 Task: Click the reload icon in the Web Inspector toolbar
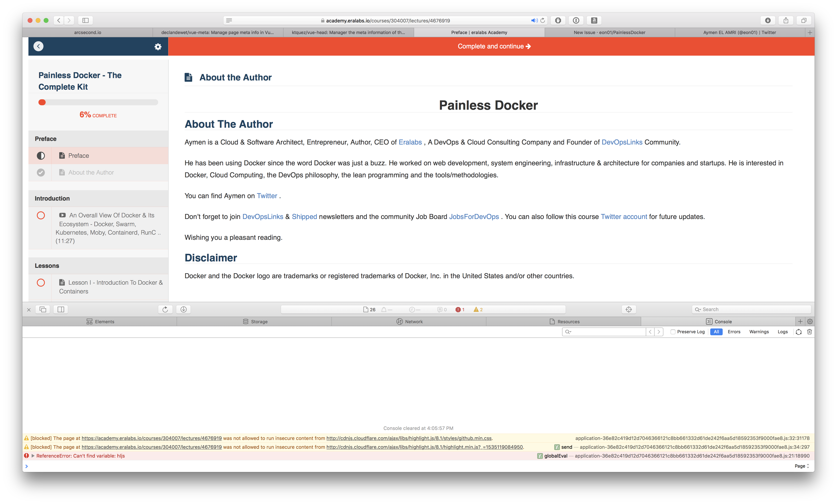(165, 309)
